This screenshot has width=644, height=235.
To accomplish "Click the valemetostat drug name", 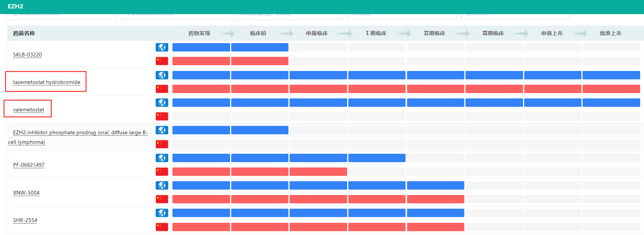I will (x=29, y=109).
